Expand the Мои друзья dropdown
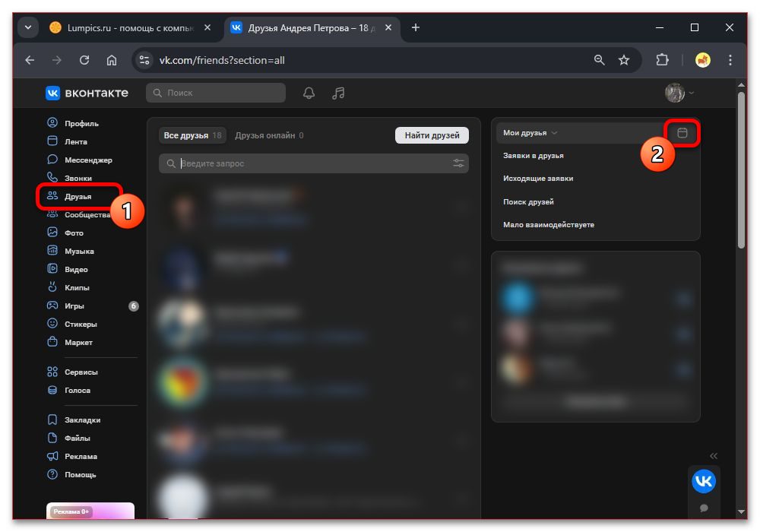Image resolution: width=760 pixels, height=532 pixels. [530, 133]
